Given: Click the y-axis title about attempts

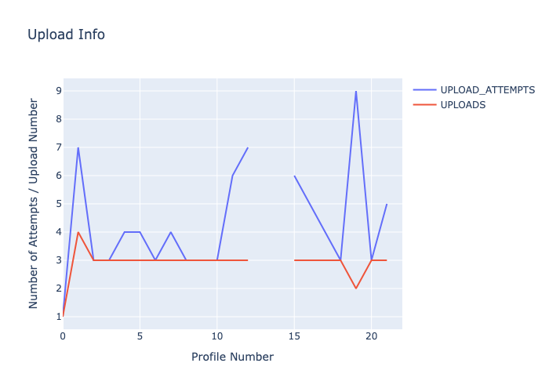Looking at the screenshot, I should (x=34, y=203).
